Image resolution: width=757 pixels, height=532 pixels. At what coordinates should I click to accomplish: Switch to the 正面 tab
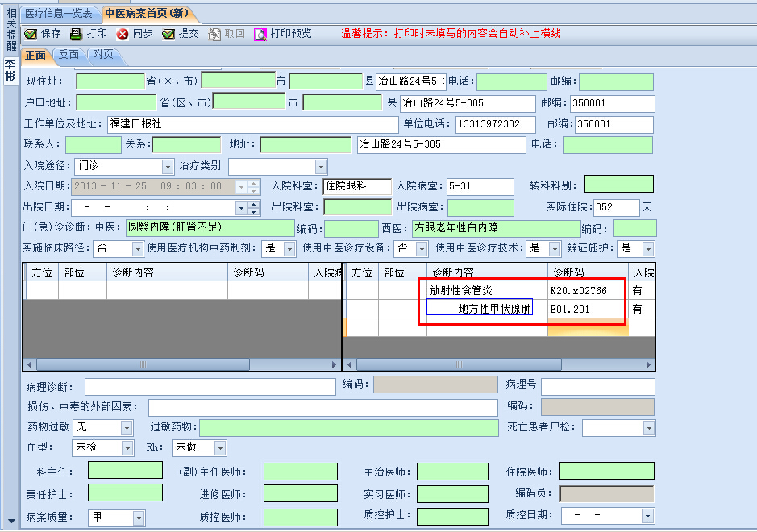coord(35,56)
